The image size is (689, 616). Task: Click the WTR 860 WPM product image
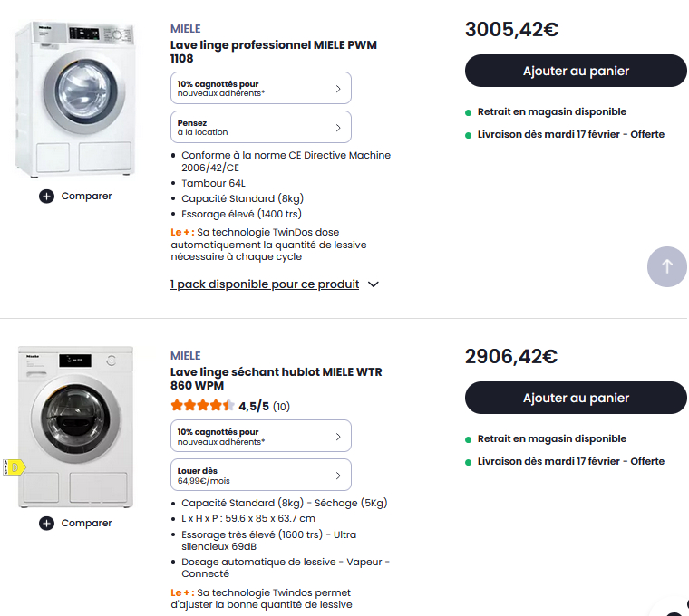coord(76,426)
